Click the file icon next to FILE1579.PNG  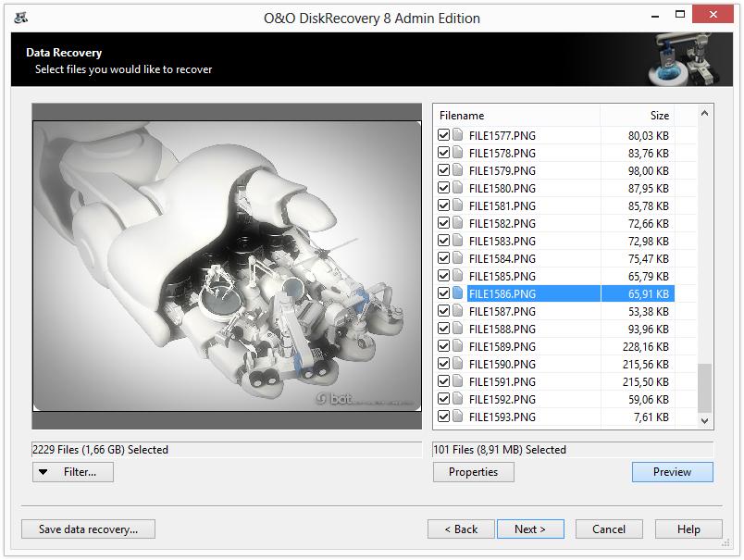(x=458, y=170)
